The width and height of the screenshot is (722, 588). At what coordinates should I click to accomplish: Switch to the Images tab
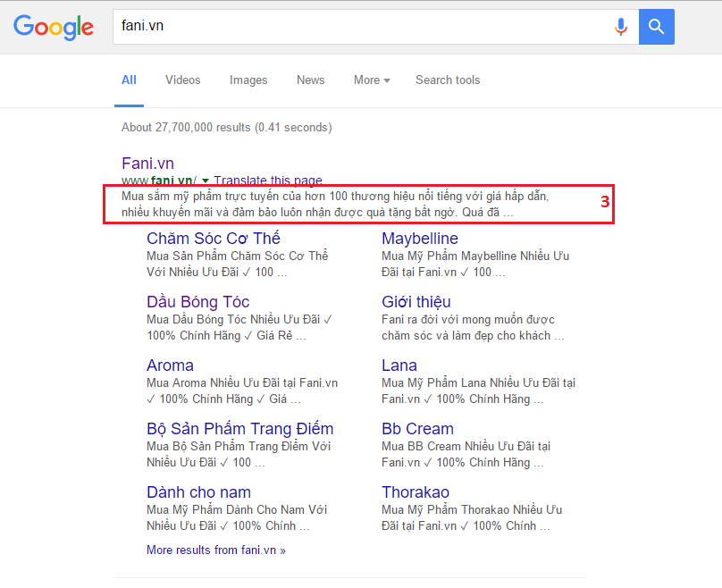248,80
